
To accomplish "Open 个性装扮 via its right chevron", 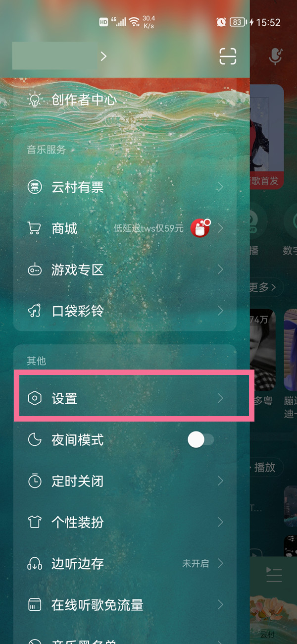I will 220,522.
